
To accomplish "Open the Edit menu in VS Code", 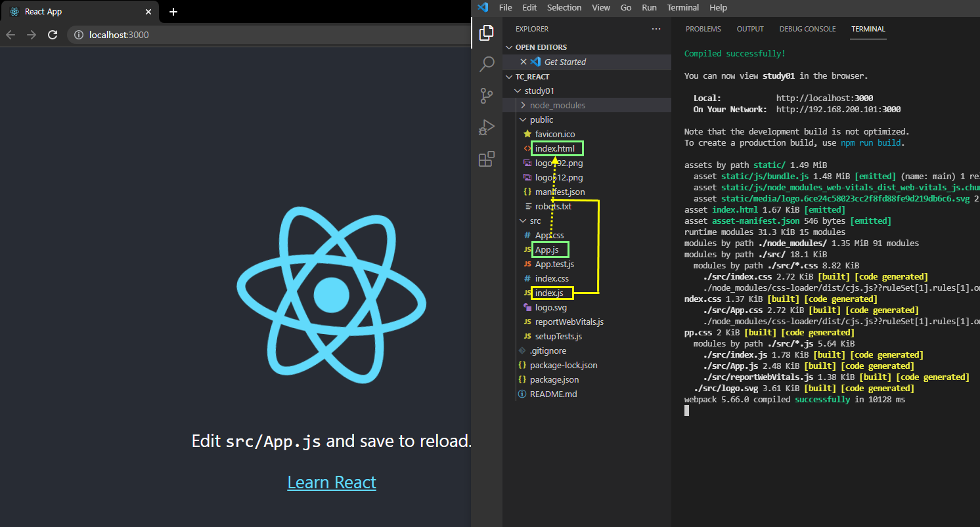I will [529, 7].
